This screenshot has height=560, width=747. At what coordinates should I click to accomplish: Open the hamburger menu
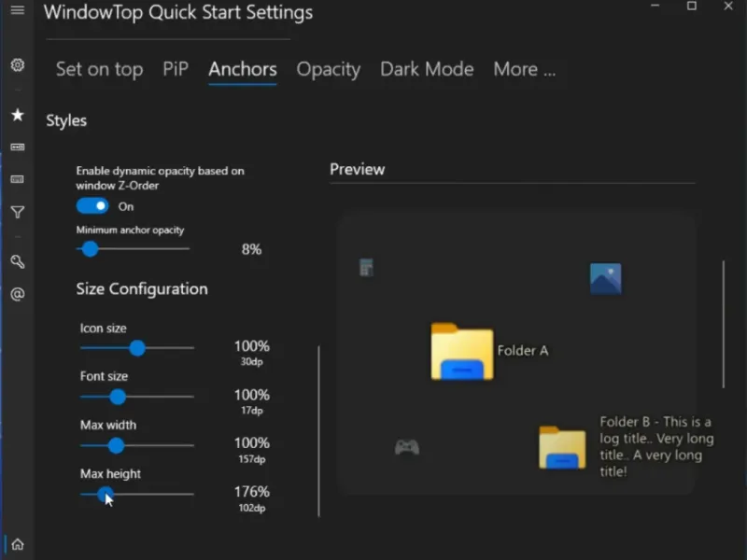pyautogui.click(x=17, y=10)
